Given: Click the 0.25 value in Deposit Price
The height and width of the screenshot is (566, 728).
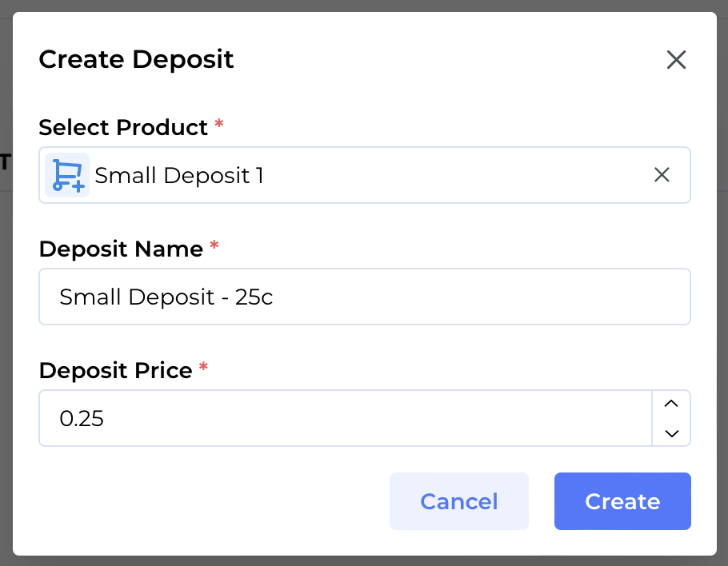Looking at the screenshot, I should coord(82,418).
